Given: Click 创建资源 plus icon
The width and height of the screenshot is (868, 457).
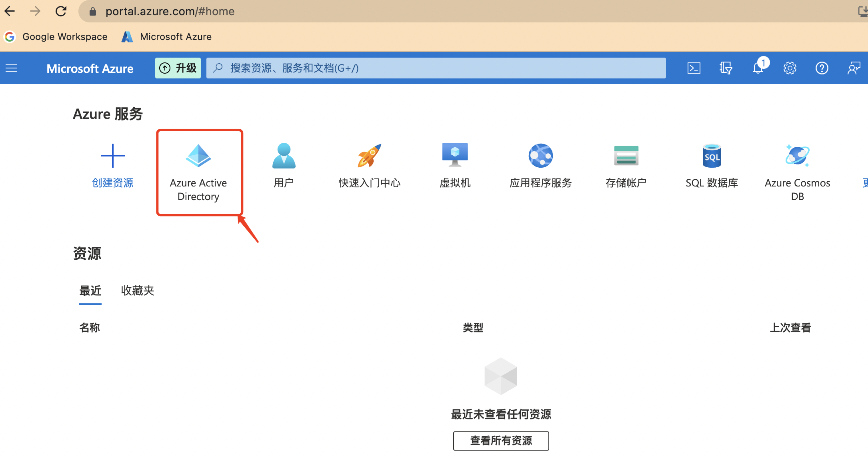Looking at the screenshot, I should click(x=113, y=156).
